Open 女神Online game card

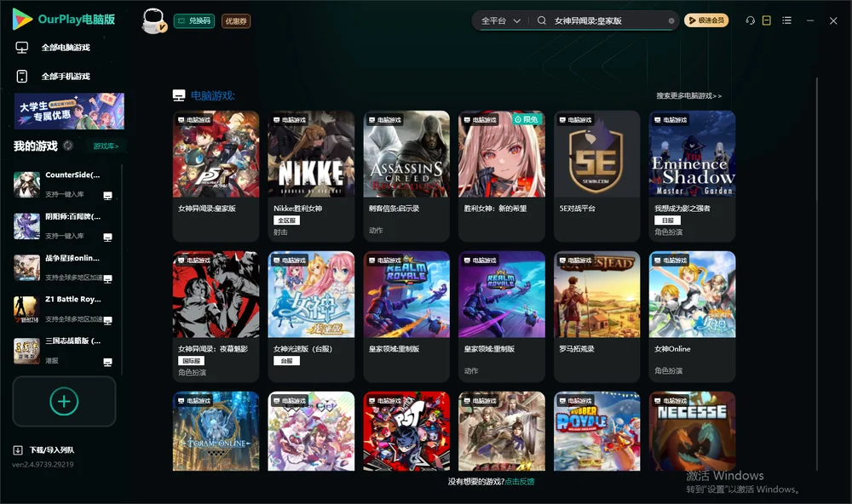(x=692, y=316)
